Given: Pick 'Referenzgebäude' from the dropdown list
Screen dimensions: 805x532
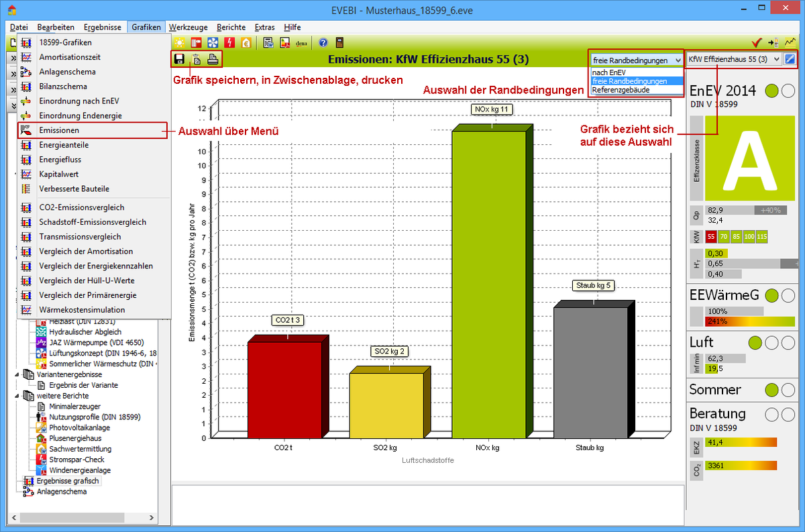Looking at the screenshot, I should 636,89.
